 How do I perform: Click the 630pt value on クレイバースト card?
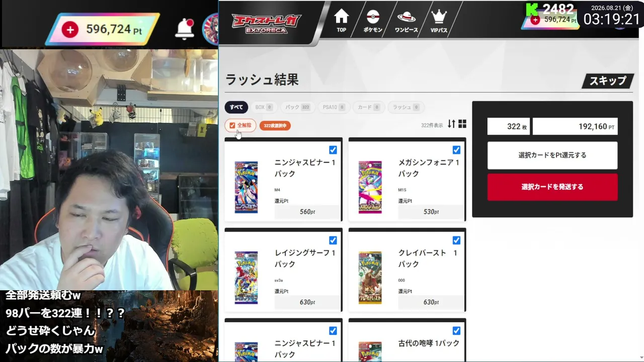click(x=431, y=303)
